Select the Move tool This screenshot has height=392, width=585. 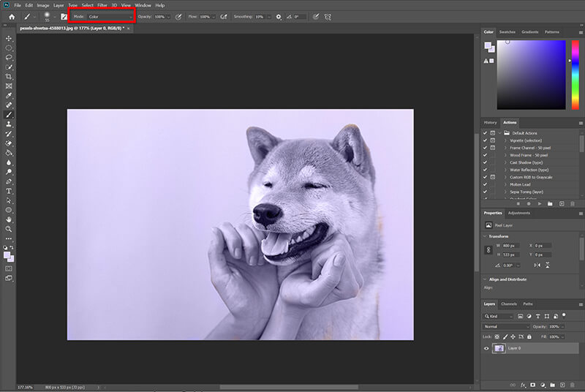point(9,39)
